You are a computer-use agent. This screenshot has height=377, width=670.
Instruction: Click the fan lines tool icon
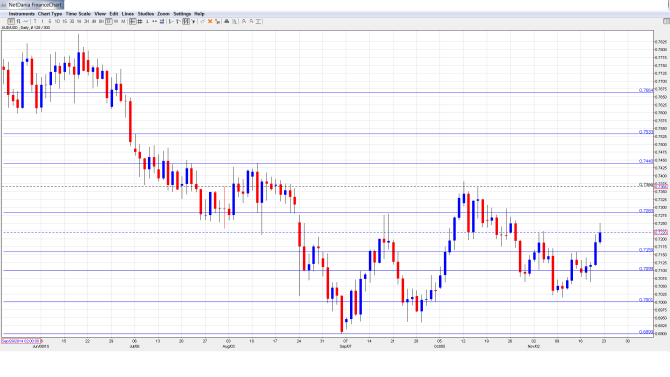tap(193, 21)
